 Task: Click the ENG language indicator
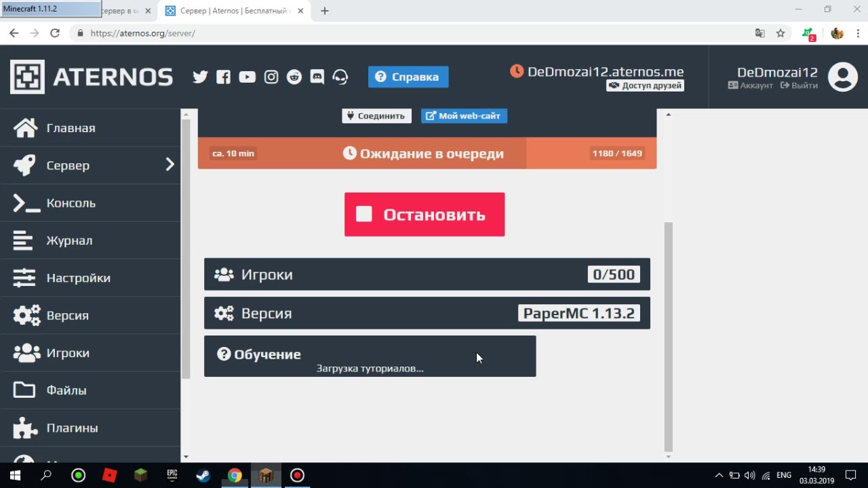click(784, 475)
